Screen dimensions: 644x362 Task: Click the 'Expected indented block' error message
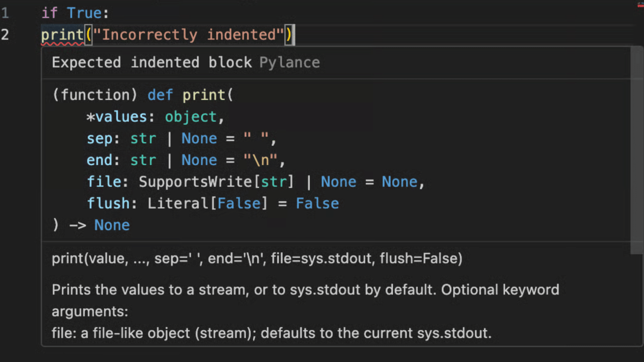[152, 63]
